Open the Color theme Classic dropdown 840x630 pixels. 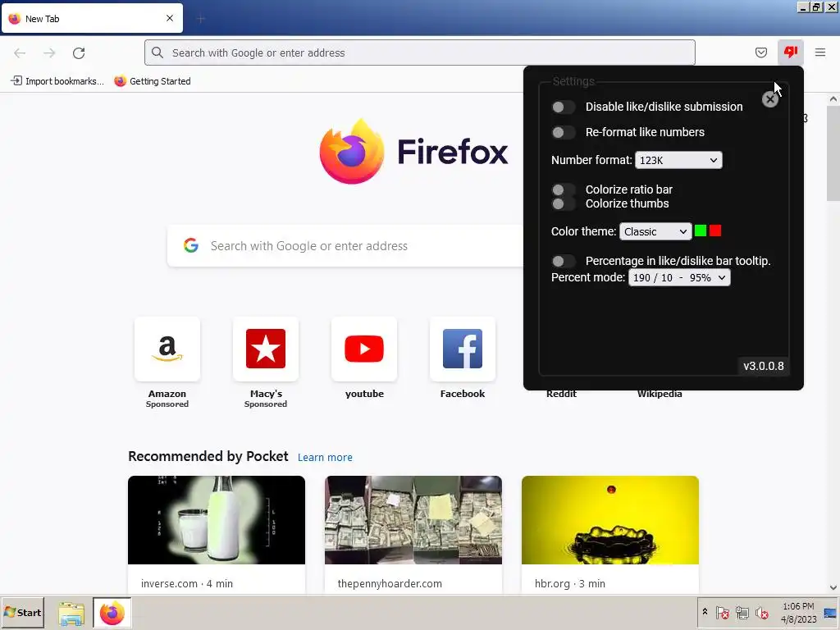point(655,231)
